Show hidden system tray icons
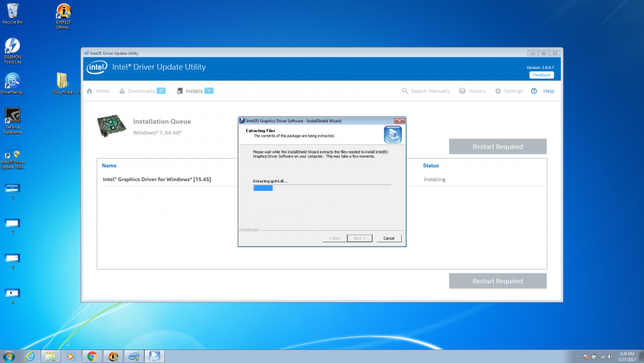The image size is (644, 363). 578,357
